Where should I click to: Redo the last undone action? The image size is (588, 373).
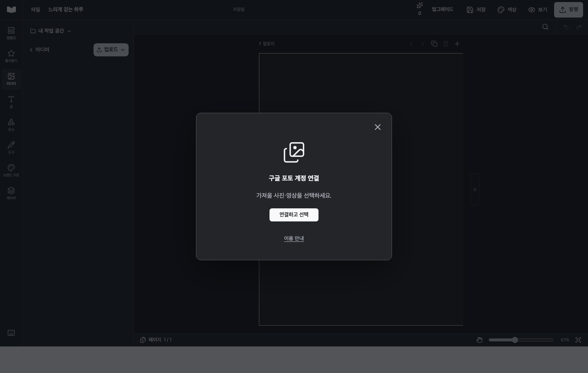[579, 27]
